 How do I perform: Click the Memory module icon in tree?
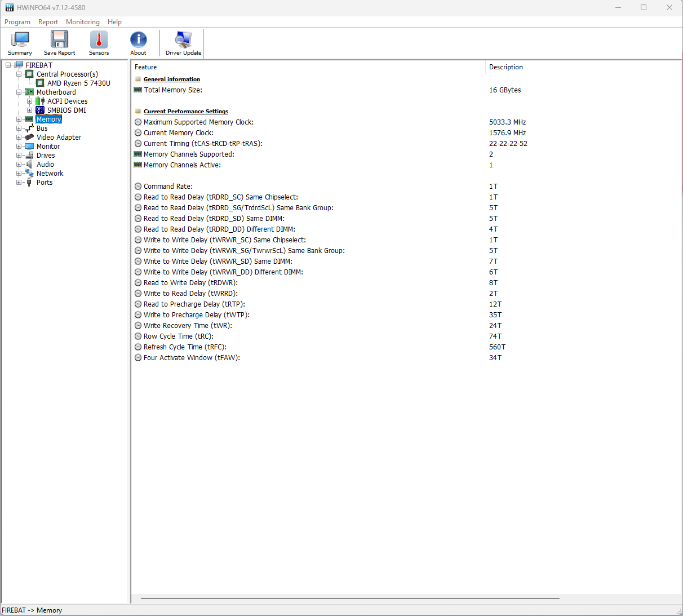(x=29, y=119)
